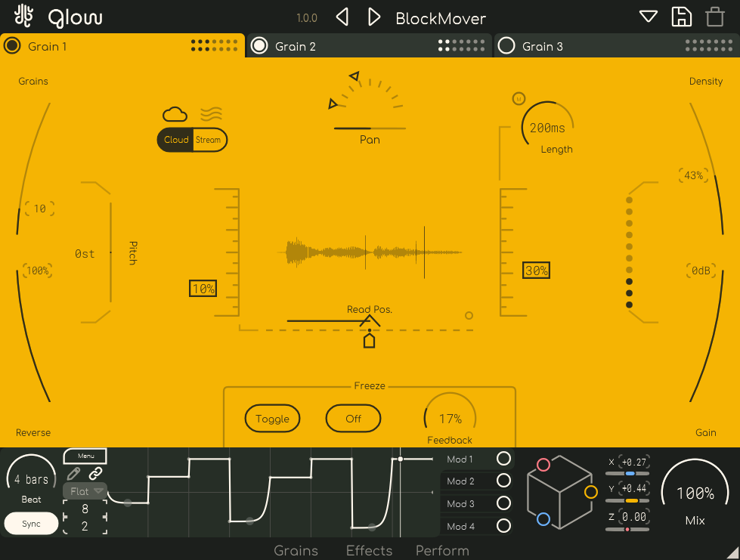The width and height of the screenshot is (740, 560).
Task: Click the yellow Y axis slider
Action: 627,500
